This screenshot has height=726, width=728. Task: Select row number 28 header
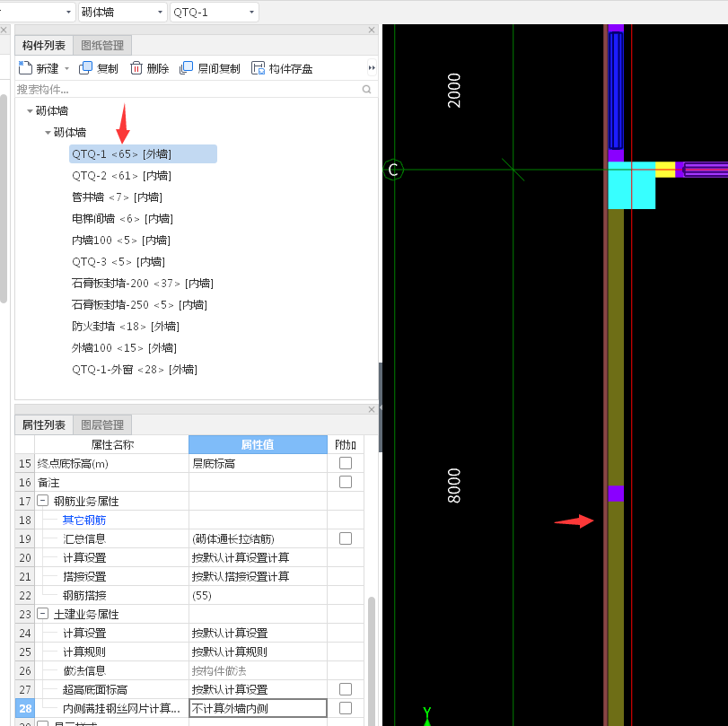[25, 708]
